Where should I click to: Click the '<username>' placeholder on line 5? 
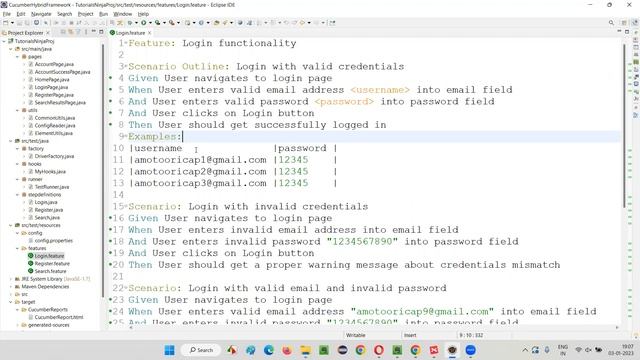pos(380,90)
